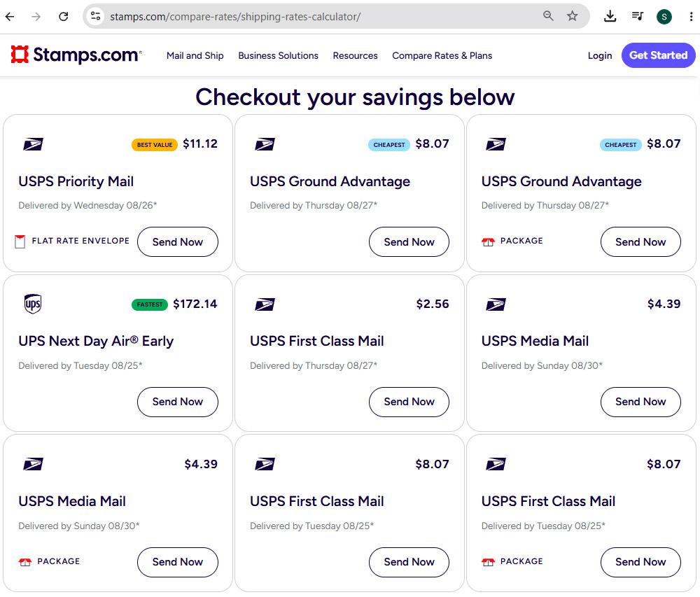Image resolution: width=700 pixels, height=597 pixels.
Task: Expand the Compare Rates & Plans menu
Action: click(442, 56)
